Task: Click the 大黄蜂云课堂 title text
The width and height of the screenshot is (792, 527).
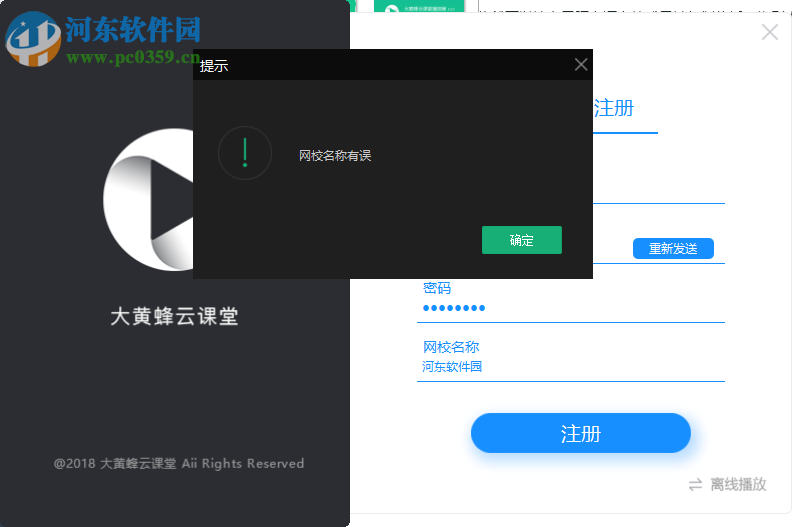Action: click(174, 316)
